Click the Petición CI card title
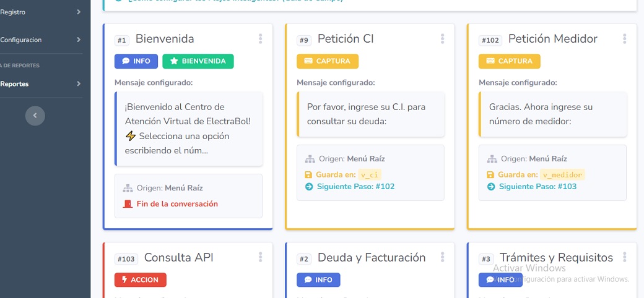The height and width of the screenshot is (298, 644). click(346, 39)
